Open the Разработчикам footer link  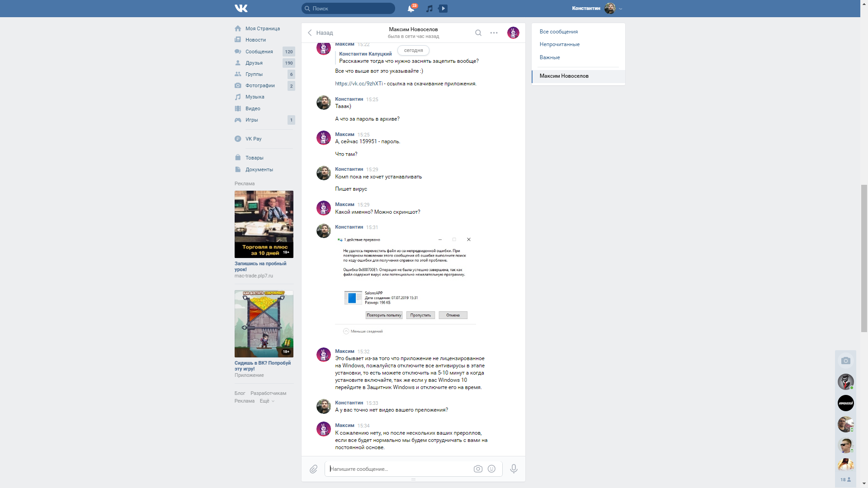268,393
